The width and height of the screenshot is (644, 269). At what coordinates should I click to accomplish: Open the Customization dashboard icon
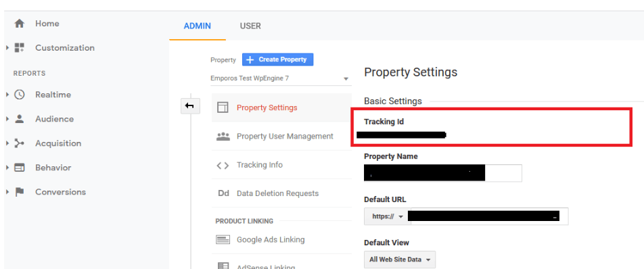[x=20, y=47]
